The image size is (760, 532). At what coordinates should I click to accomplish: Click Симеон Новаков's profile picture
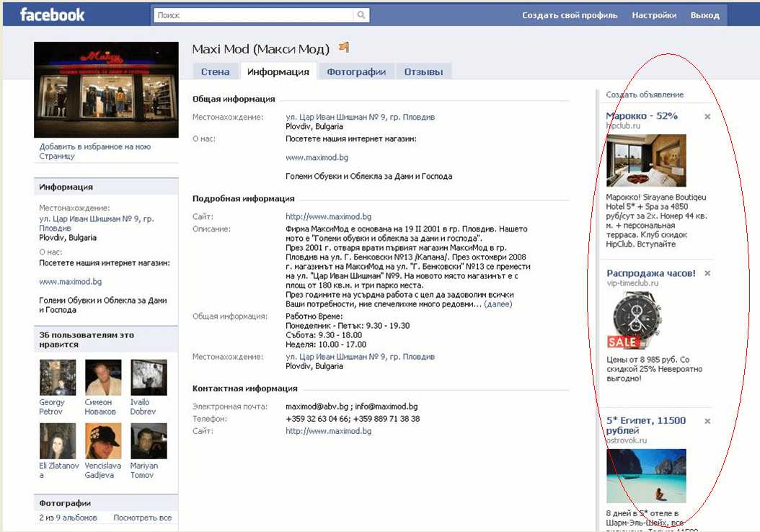103,378
